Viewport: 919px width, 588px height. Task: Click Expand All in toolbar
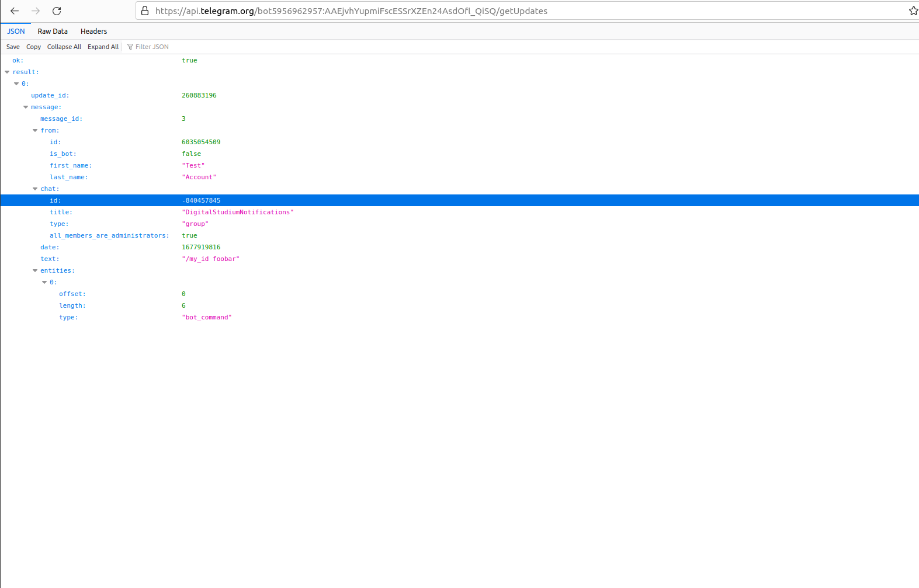click(103, 47)
